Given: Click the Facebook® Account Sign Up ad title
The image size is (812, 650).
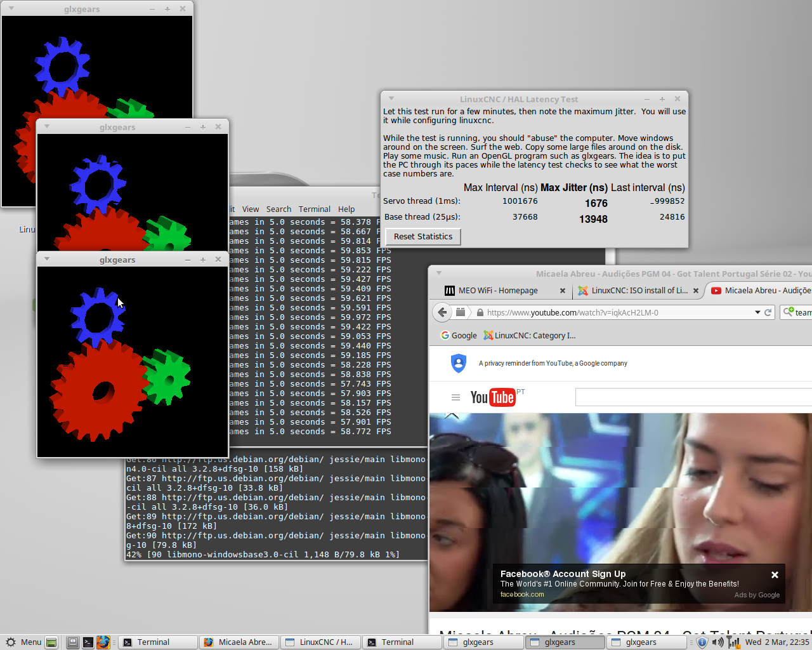Looking at the screenshot, I should click(x=563, y=574).
